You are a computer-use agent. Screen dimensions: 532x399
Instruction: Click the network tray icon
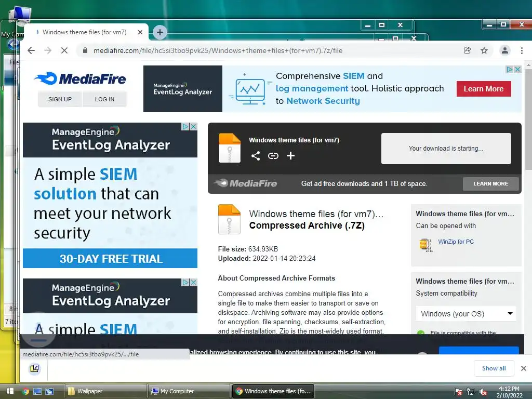471,392
